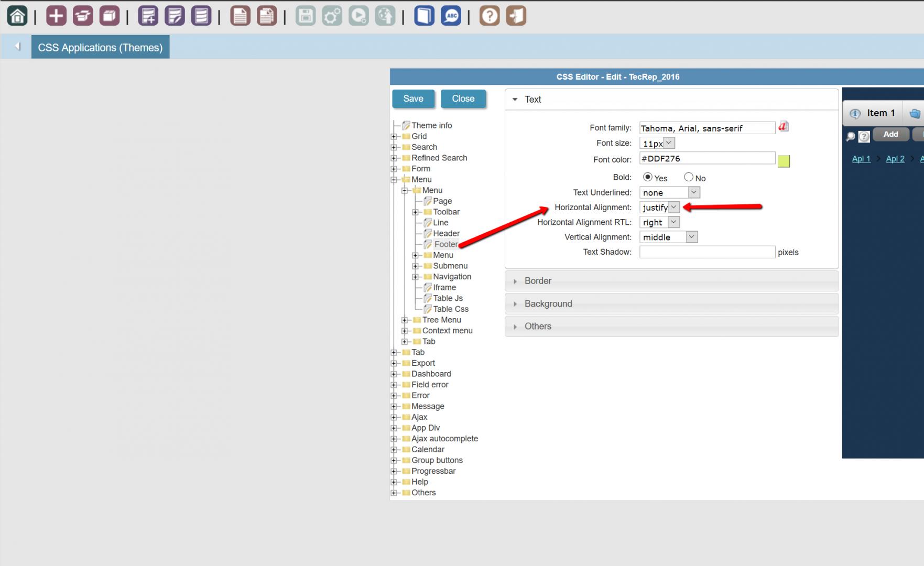Open the Vertical Alignment dropdown
The width and height of the screenshot is (924, 566).
(668, 237)
